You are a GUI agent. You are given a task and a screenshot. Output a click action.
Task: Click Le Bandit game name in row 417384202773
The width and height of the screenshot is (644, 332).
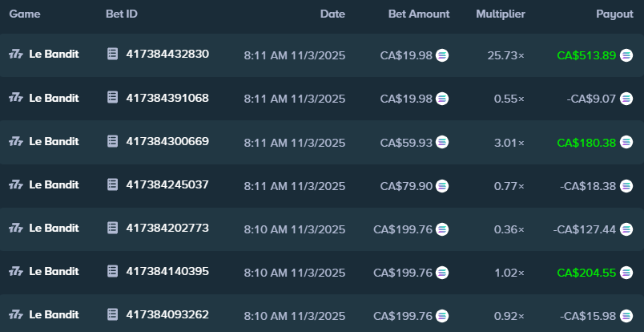coord(54,229)
